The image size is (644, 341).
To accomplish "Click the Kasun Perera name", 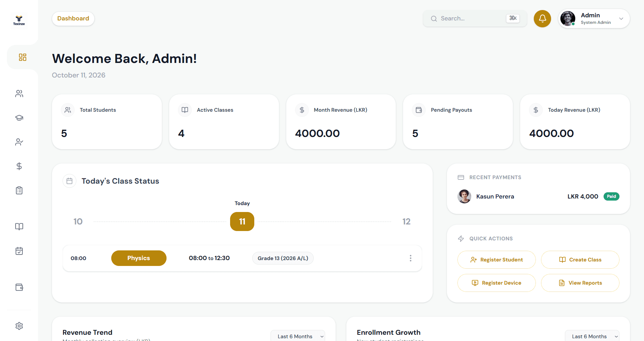I will (x=495, y=196).
